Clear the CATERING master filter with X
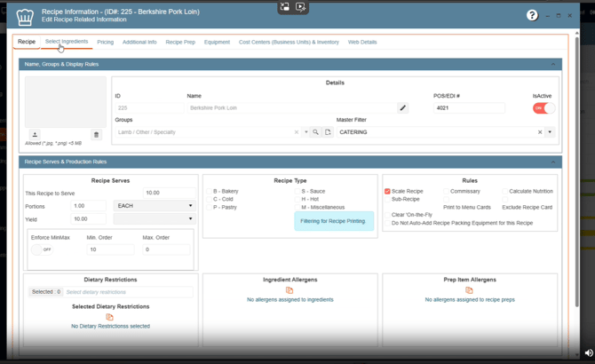 click(539, 132)
